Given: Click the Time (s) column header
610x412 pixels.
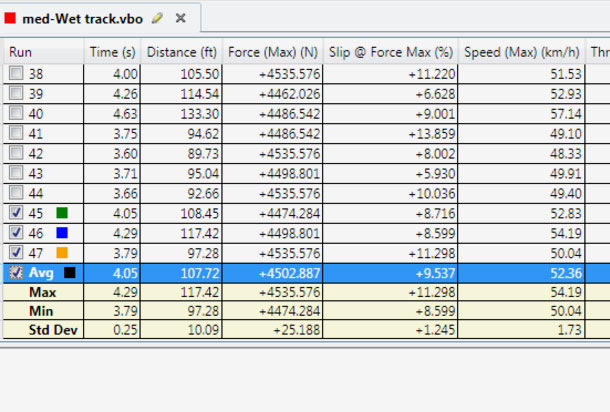Looking at the screenshot, I should (x=112, y=51).
